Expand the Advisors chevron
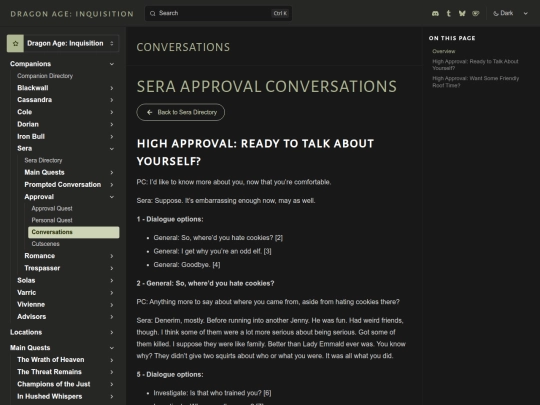Image resolution: width=540 pixels, height=405 pixels. click(x=112, y=317)
